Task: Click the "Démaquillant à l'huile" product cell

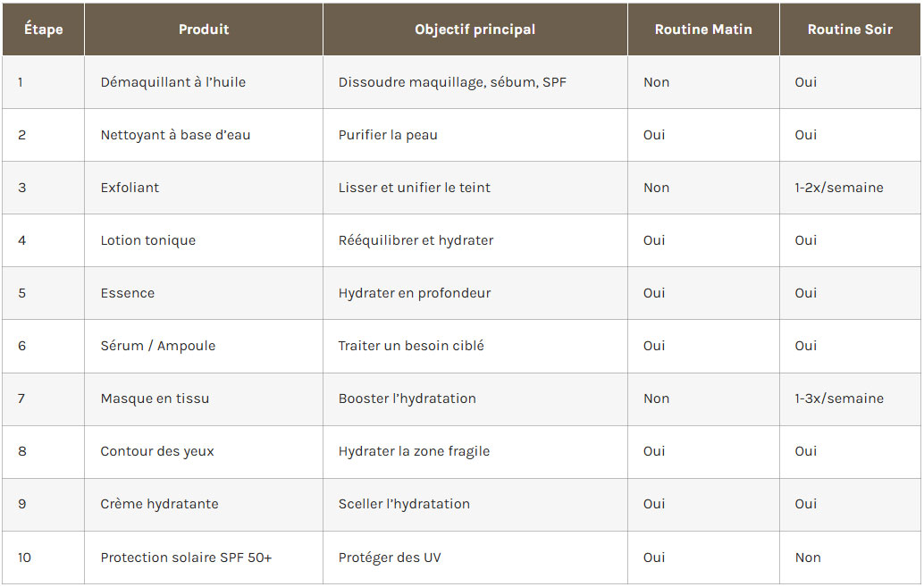Action: 172,82
